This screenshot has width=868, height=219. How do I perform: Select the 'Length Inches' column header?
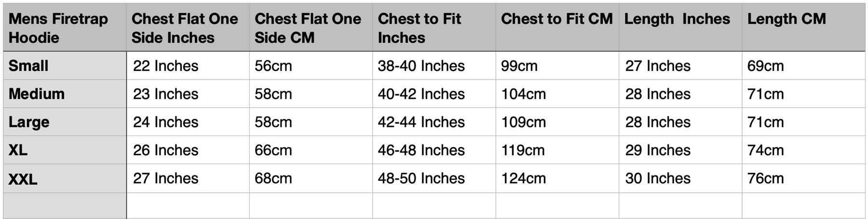click(677, 19)
